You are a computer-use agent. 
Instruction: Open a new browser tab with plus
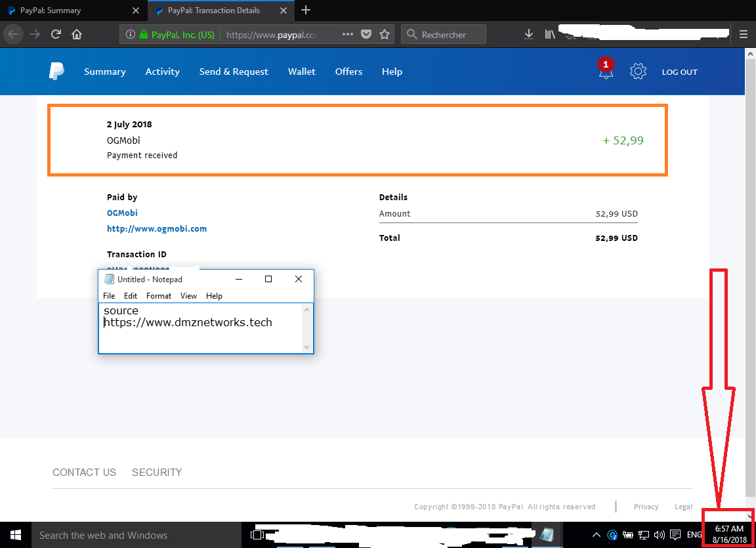pos(306,10)
